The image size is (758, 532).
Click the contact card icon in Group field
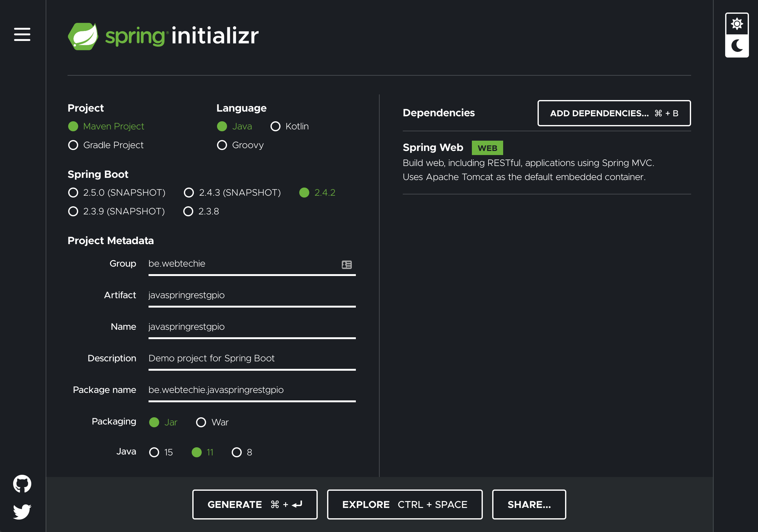[x=346, y=264]
